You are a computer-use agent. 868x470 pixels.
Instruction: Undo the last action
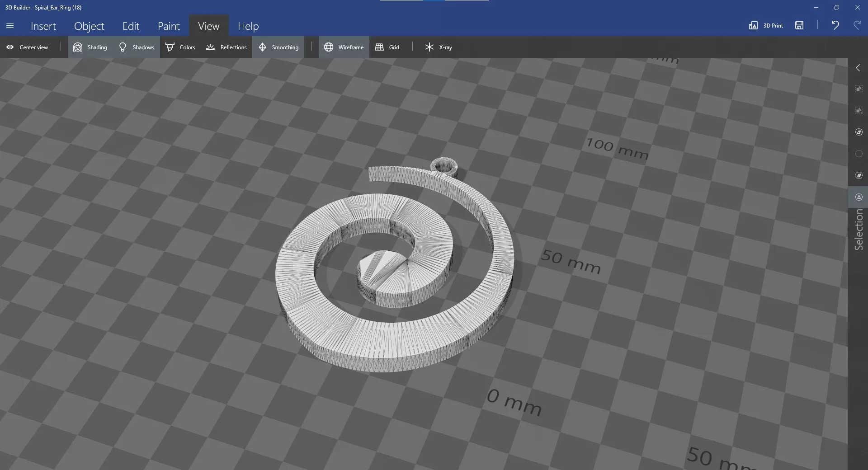pos(835,26)
